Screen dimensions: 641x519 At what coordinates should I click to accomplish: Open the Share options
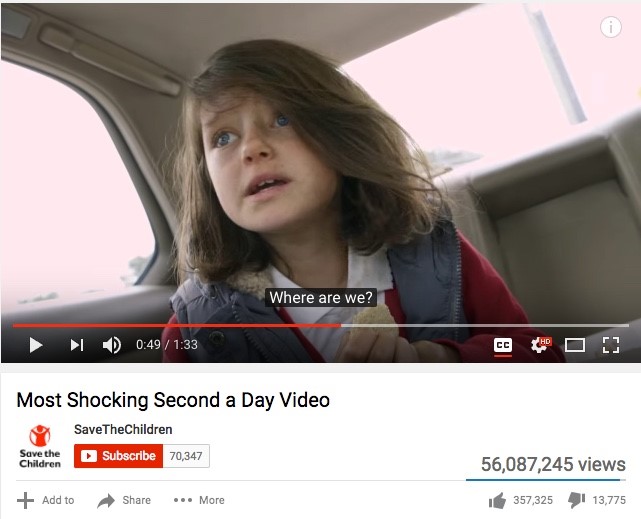coord(124,500)
